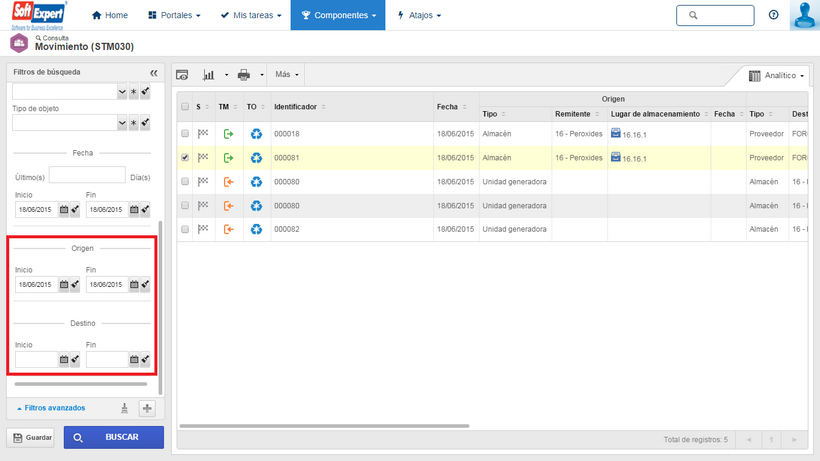The image size is (820, 461).
Task: Click eraser icon next to Tipo de objeto
Action: pyautogui.click(x=145, y=123)
